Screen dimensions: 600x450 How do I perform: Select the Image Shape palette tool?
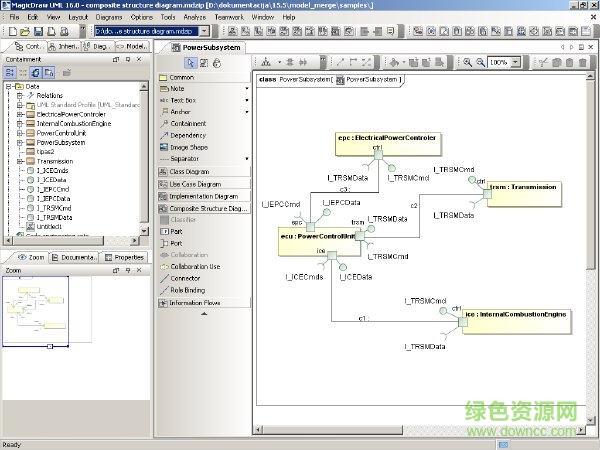[x=188, y=147]
